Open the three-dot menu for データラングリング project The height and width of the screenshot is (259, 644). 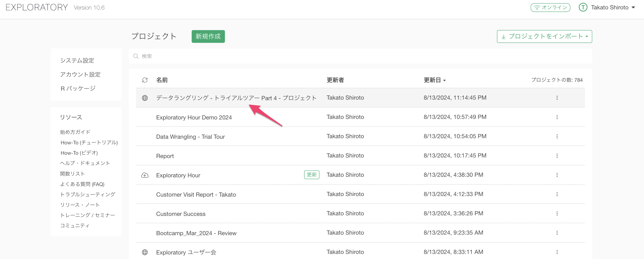coord(557,98)
